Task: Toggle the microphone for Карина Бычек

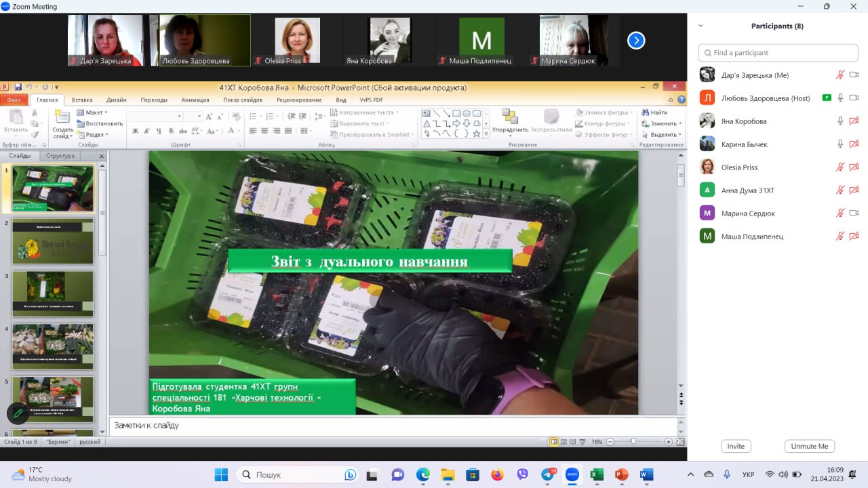Action: click(x=840, y=144)
